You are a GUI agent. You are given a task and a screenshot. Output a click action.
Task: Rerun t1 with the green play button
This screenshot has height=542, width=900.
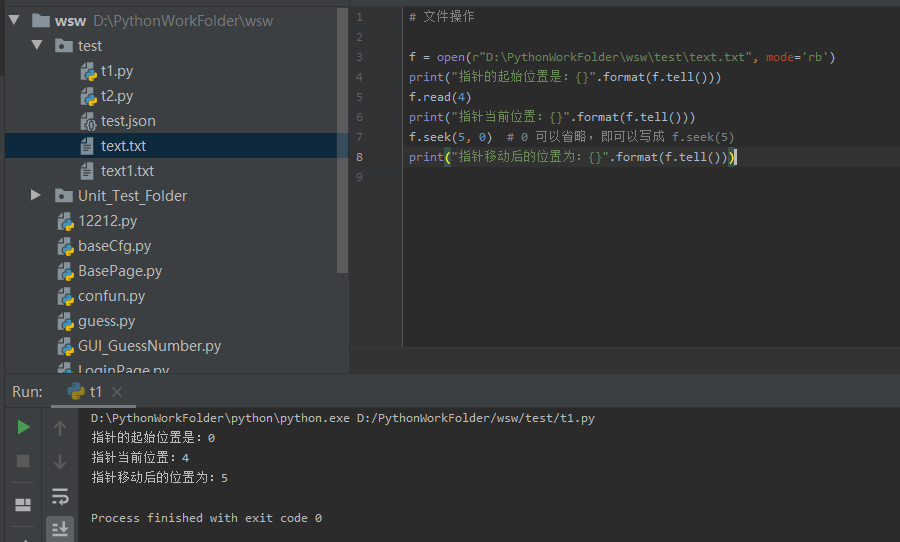pyautogui.click(x=24, y=427)
